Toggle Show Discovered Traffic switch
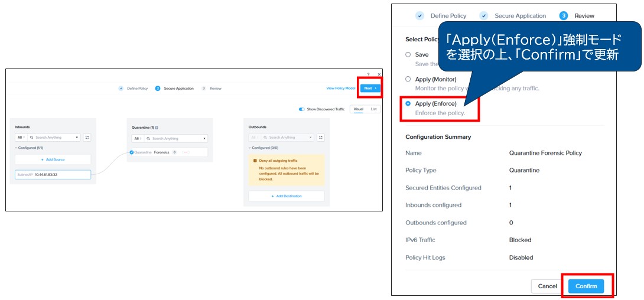 click(302, 109)
